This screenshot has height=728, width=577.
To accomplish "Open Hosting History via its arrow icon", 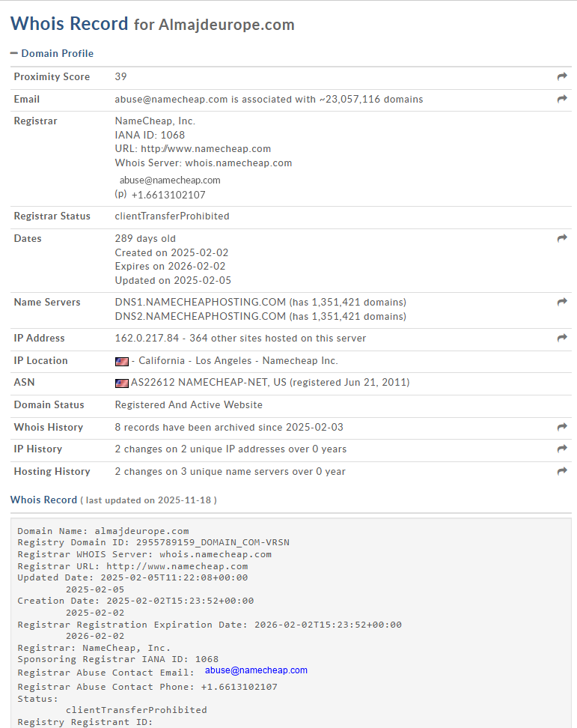I will coord(562,471).
